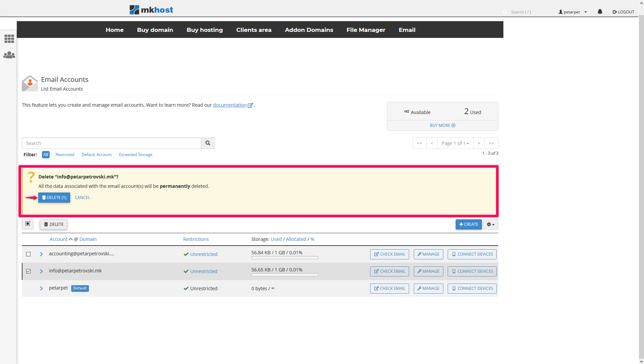The image size is (644, 364).
Task: Open the user manager group icon
Action: click(x=9, y=55)
